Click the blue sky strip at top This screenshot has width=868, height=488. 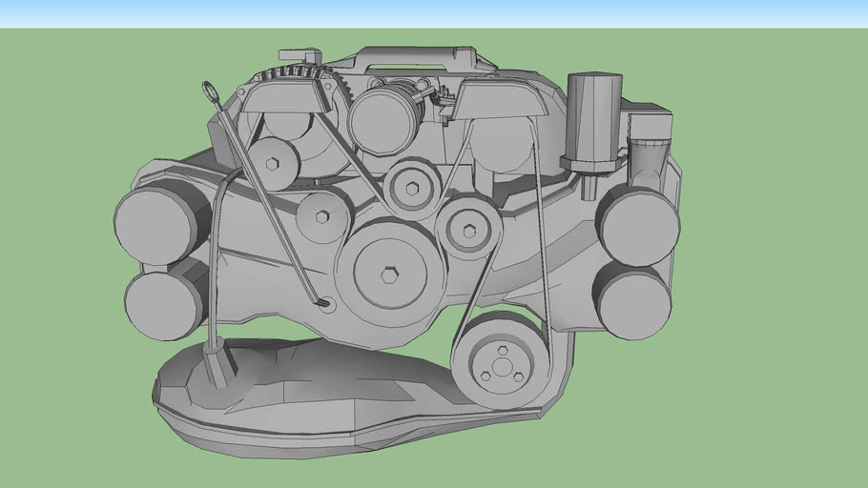point(434,13)
